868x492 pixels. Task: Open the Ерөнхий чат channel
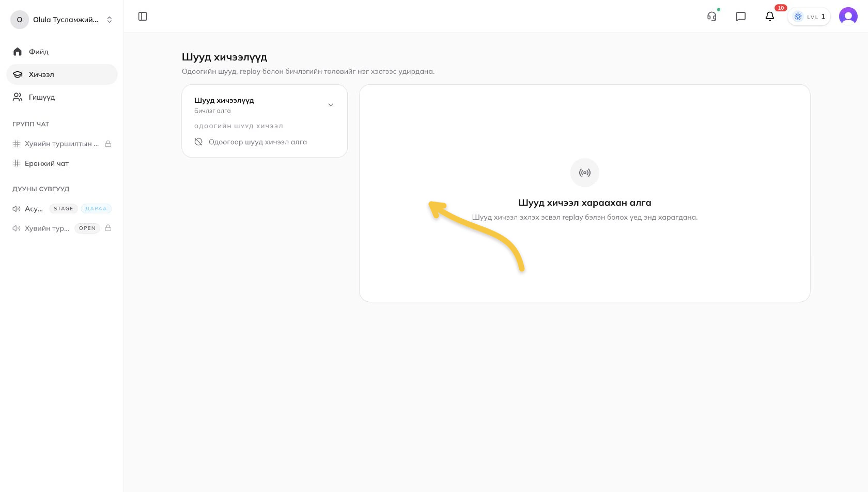[x=62, y=163]
